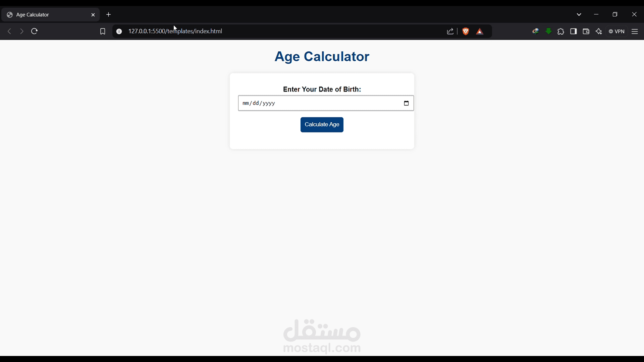Minimize the browser window
This screenshot has height=362, width=644.
(596, 14)
